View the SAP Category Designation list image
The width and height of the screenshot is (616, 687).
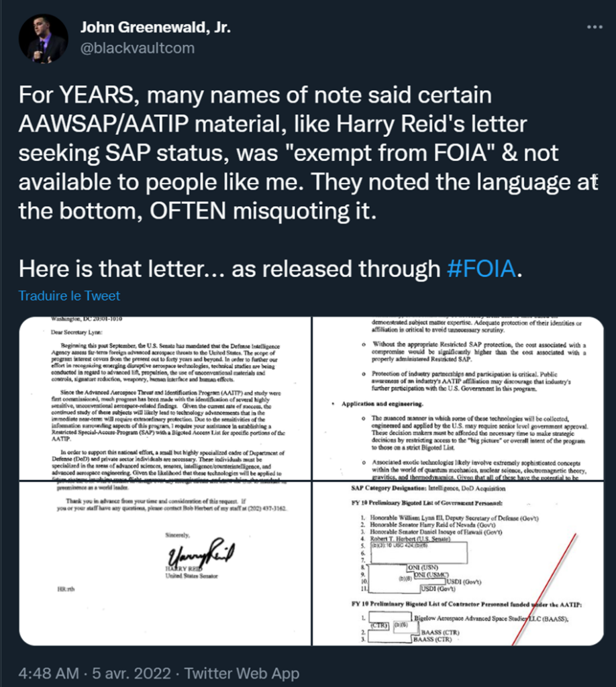point(458,564)
